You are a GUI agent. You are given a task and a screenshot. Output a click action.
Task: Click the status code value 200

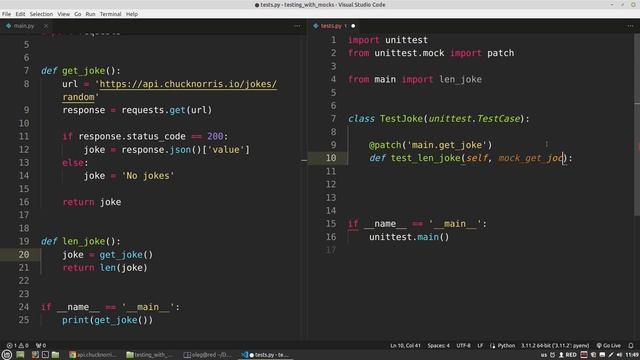215,136
